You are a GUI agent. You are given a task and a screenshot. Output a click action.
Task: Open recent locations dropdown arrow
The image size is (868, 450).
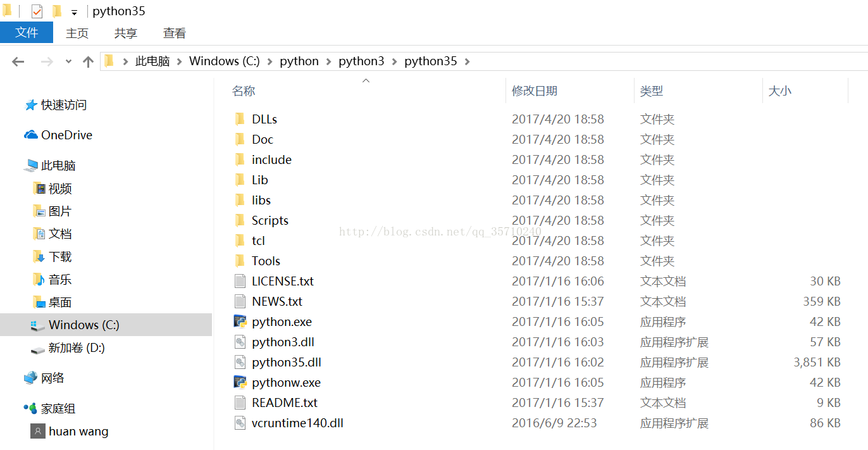68,61
